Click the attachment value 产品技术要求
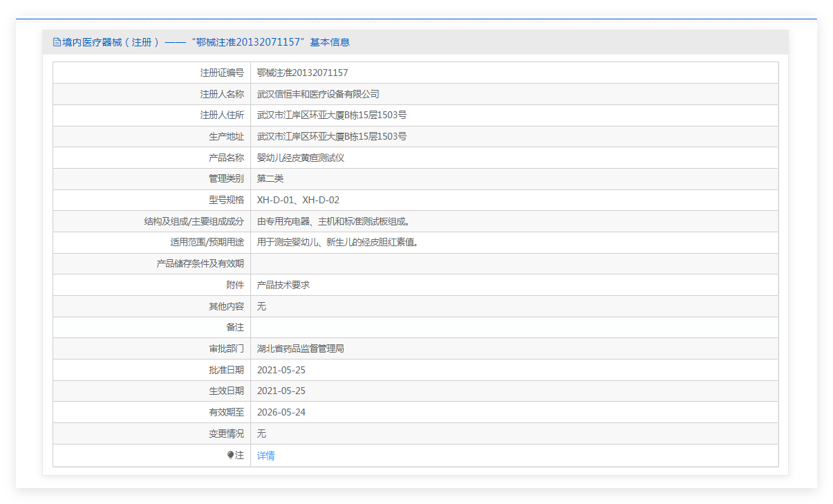Image resolution: width=833 pixels, height=504 pixels. point(283,285)
